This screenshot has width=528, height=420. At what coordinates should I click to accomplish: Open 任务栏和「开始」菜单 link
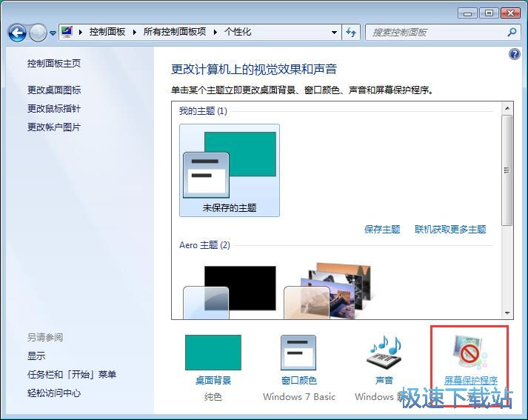(72, 374)
